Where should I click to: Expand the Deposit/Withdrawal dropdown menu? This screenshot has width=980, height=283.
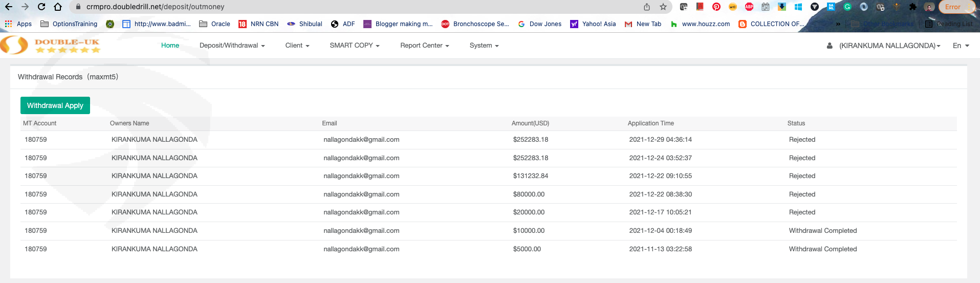click(232, 46)
